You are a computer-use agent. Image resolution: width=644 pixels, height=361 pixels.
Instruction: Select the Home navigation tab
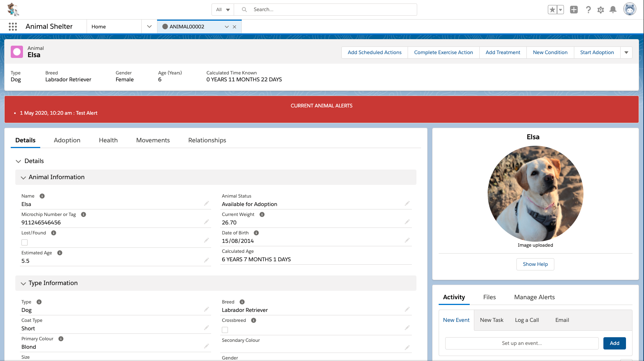point(114,26)
